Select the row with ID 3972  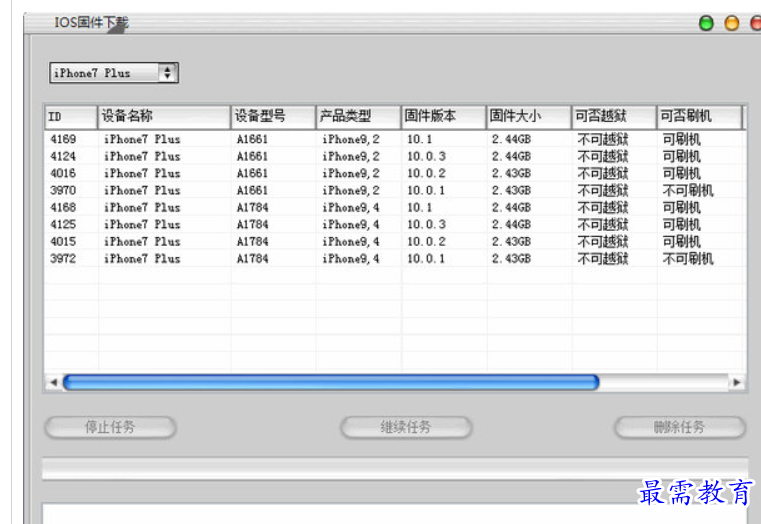pyautogui.click(x=395, y=259)
